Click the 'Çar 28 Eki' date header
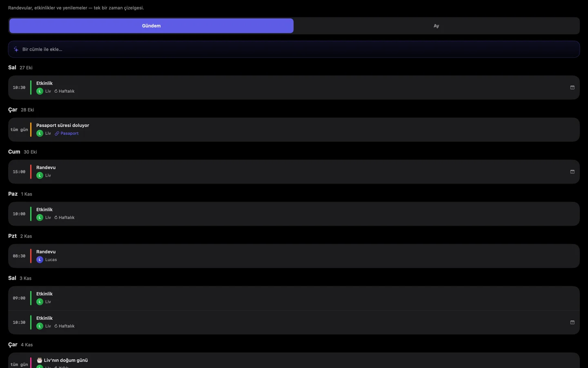Viewport: 588px width, 368px height. coord(21,110)
